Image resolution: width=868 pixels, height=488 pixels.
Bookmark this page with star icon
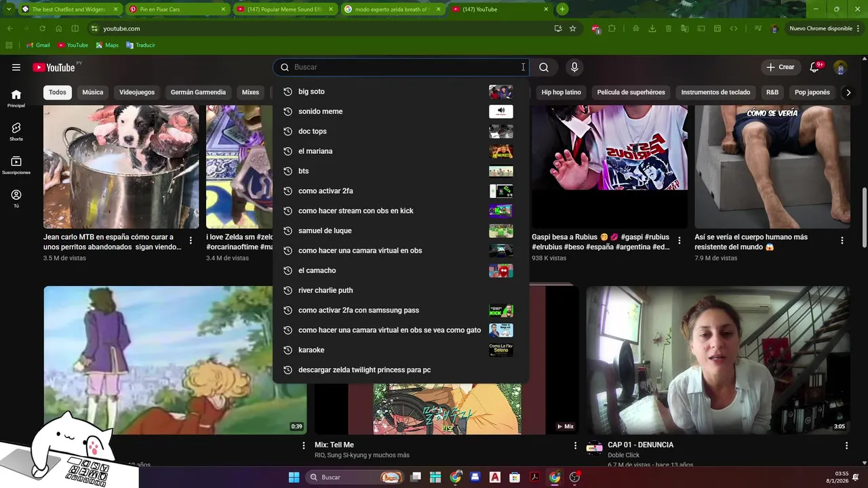pyautogui.click(x=572, y=28)
